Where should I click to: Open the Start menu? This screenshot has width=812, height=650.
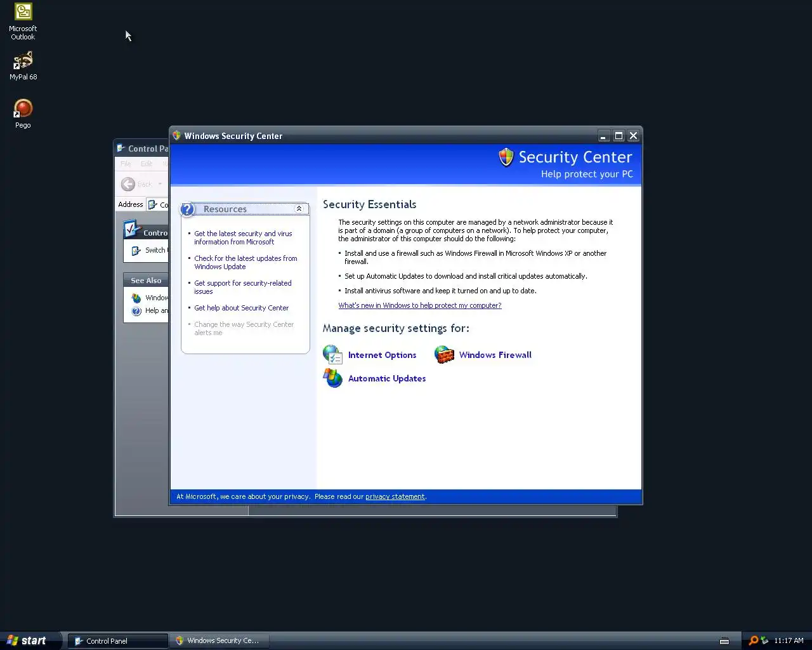[30, 640]
